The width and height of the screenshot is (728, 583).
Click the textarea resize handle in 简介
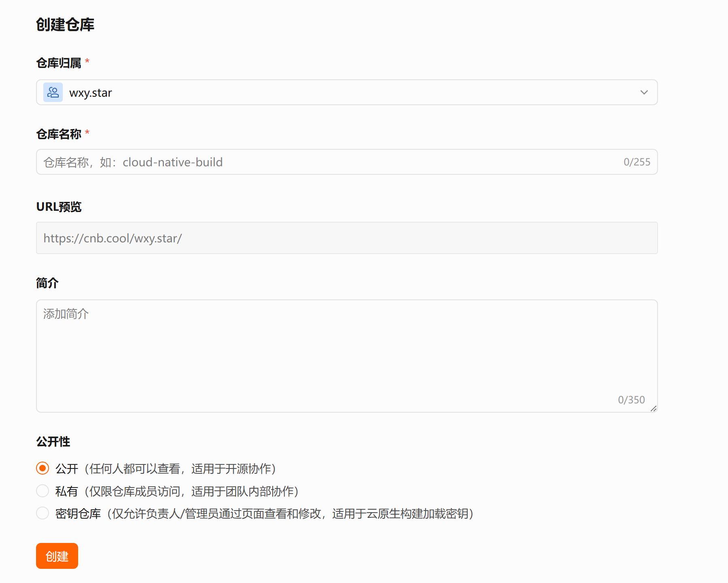click(653, 409)
